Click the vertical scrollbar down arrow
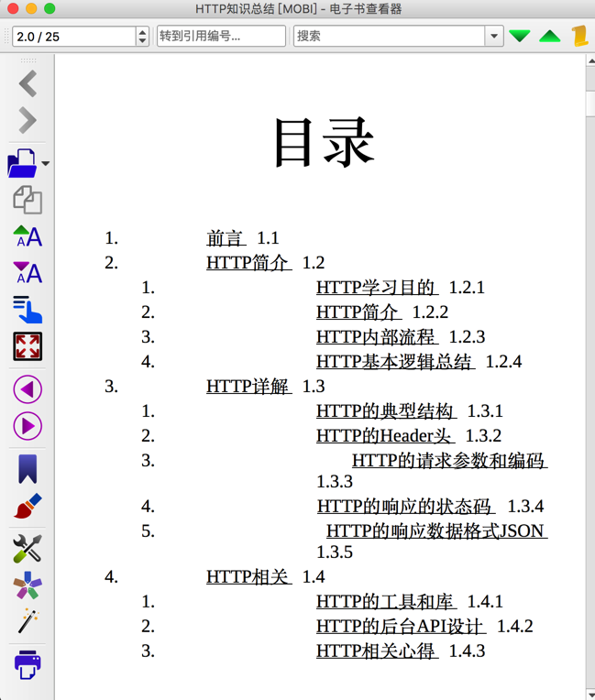Image resolution: width=595 pixels, height=700 pixels. [590, 695]
